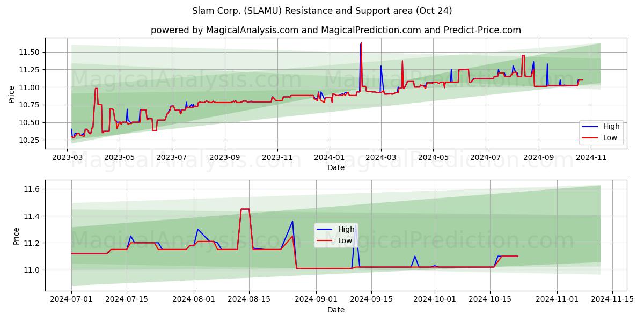The image size is (644, 322).
Task: Click the 11.6 tick on bottom chart's price axis
Action: coord(33,189)
